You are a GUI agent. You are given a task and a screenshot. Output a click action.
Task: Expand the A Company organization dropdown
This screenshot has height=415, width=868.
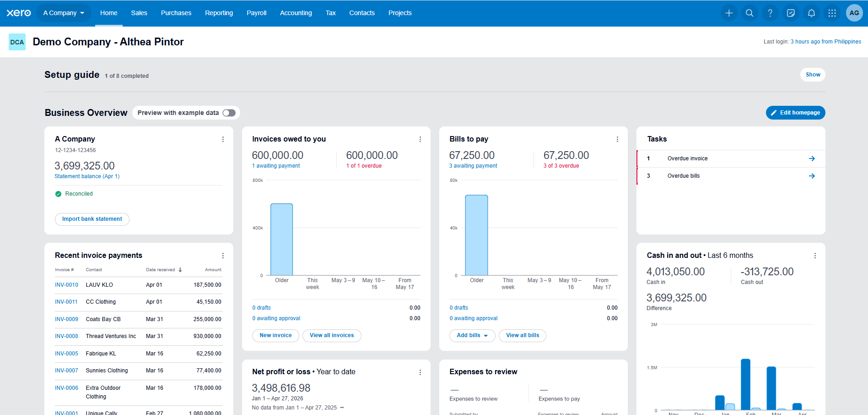pos(64,13)
